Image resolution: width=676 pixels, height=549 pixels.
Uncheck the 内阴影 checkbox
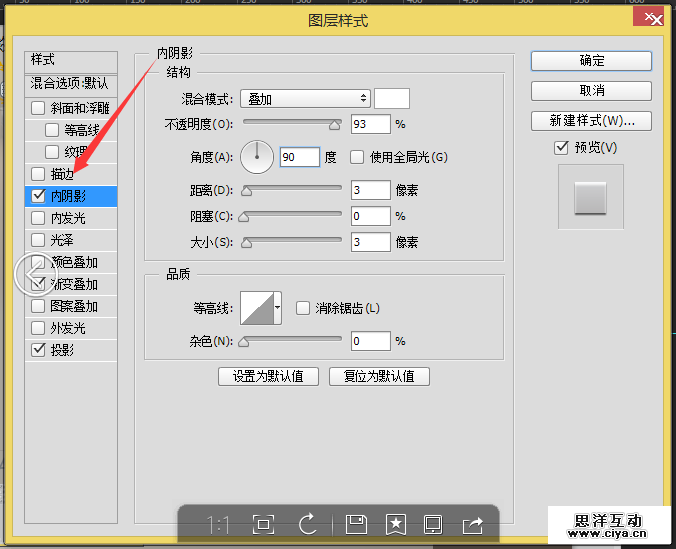(x=38, y=196)
